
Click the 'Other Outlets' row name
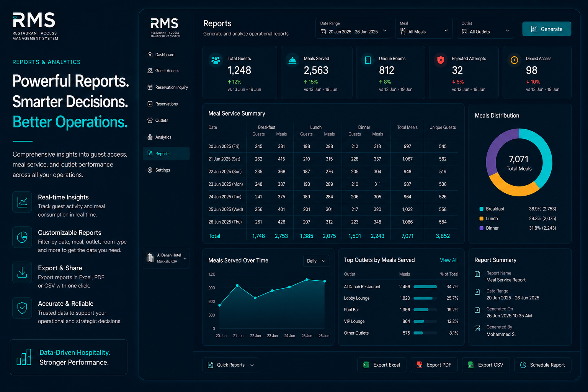(x=356, y=333)
